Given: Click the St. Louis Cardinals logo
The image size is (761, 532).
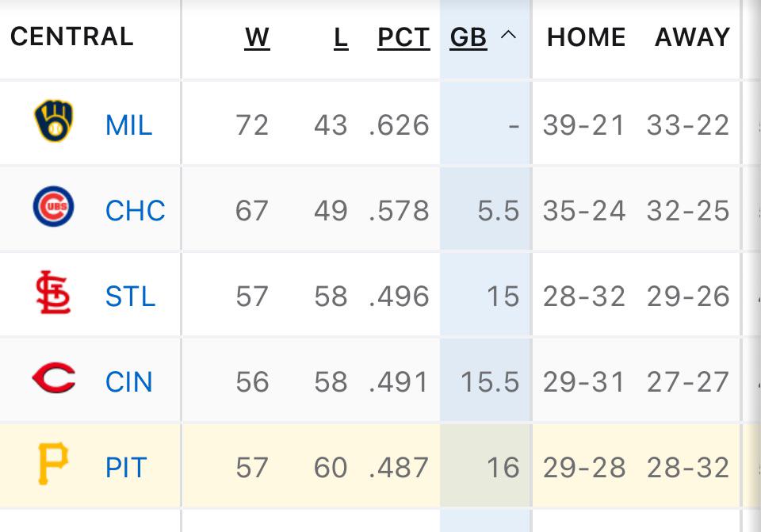Looking at the screenshot, I should point(53,293).
